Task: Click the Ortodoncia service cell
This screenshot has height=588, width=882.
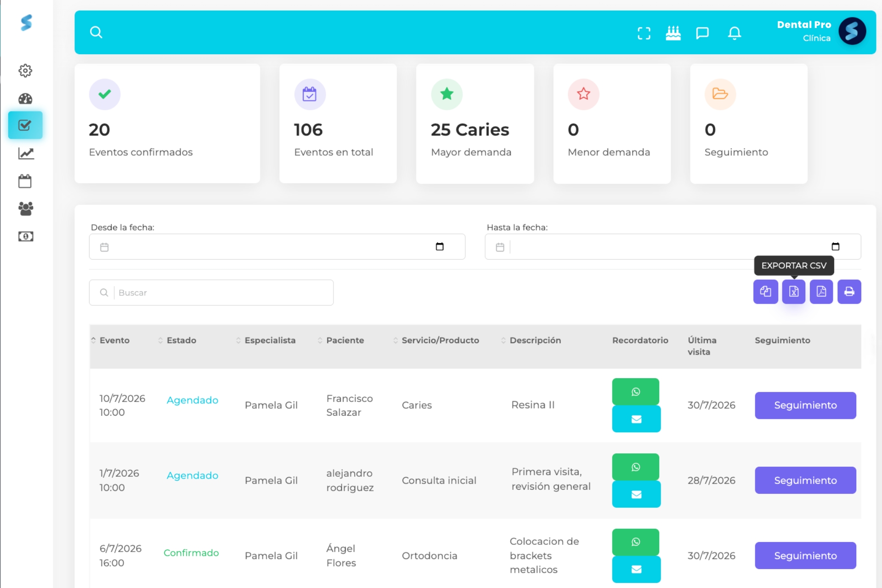Action: (x=430, y=556)
